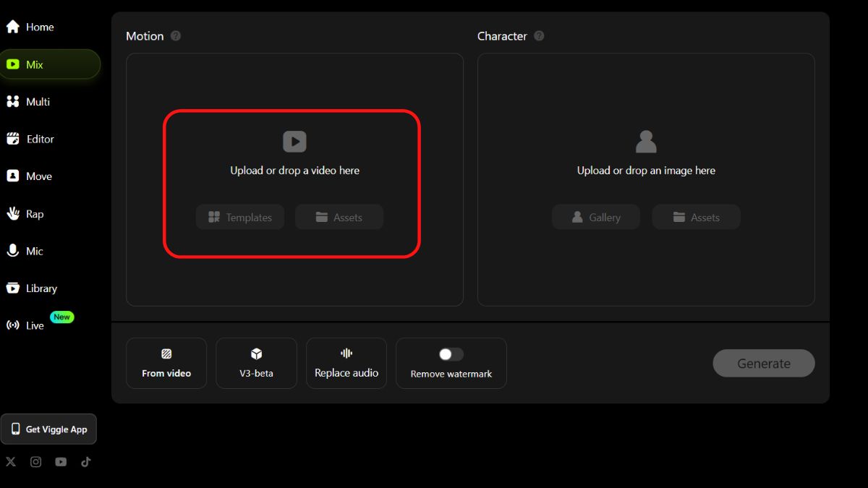
Task: Switch to the Move feature
Action: pos(37,176)
